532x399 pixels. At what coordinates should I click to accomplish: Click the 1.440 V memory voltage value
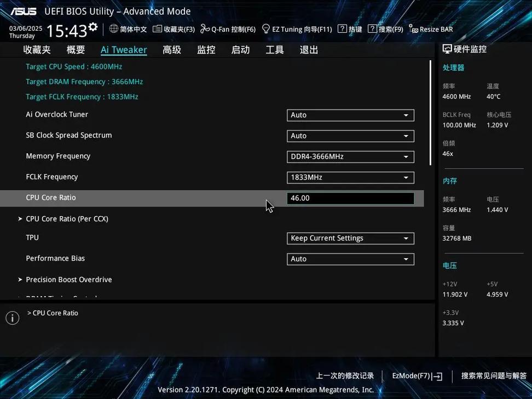coord(498,210)
